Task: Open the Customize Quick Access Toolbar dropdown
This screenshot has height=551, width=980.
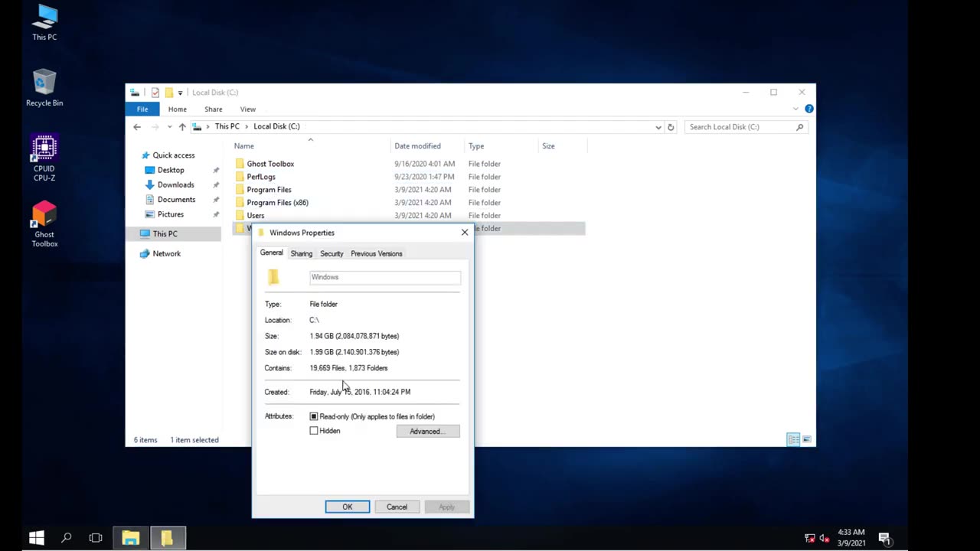Action: [180, 93]
